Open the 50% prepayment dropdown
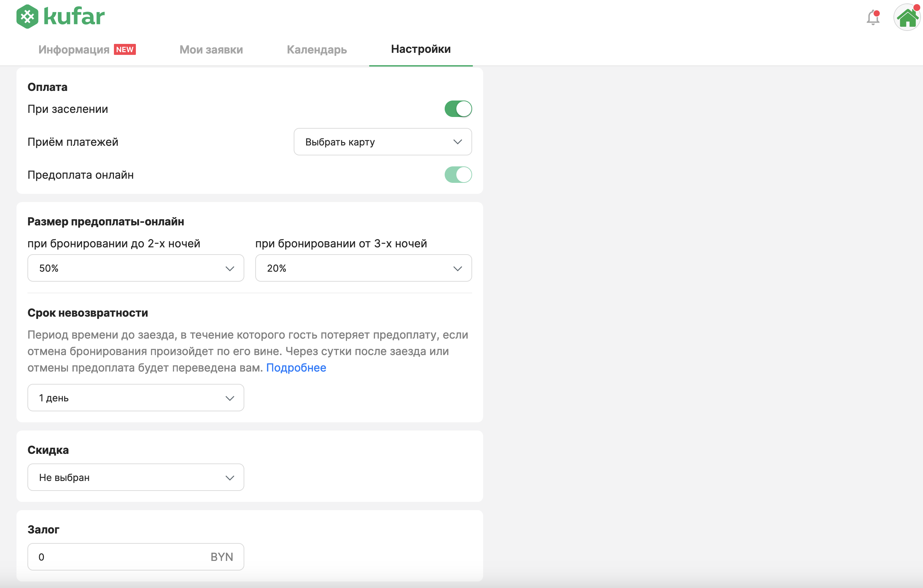Image resolution: width=923 pixels, height=588 pixels. [x=136, y=268]
